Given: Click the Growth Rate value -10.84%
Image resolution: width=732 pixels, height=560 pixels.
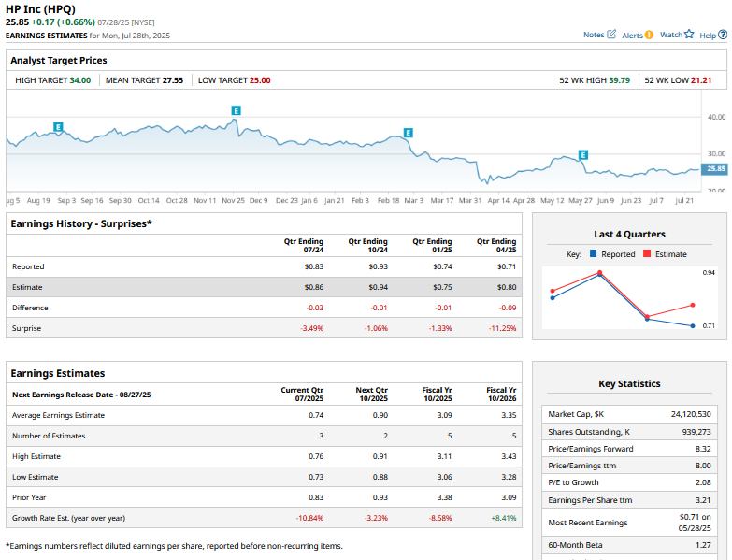Looking at the screenshot, I should coord(310,518).
